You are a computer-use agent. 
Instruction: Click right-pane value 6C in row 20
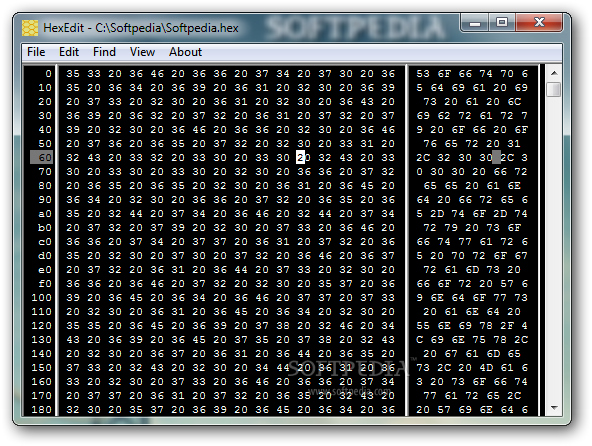(514, 102)
